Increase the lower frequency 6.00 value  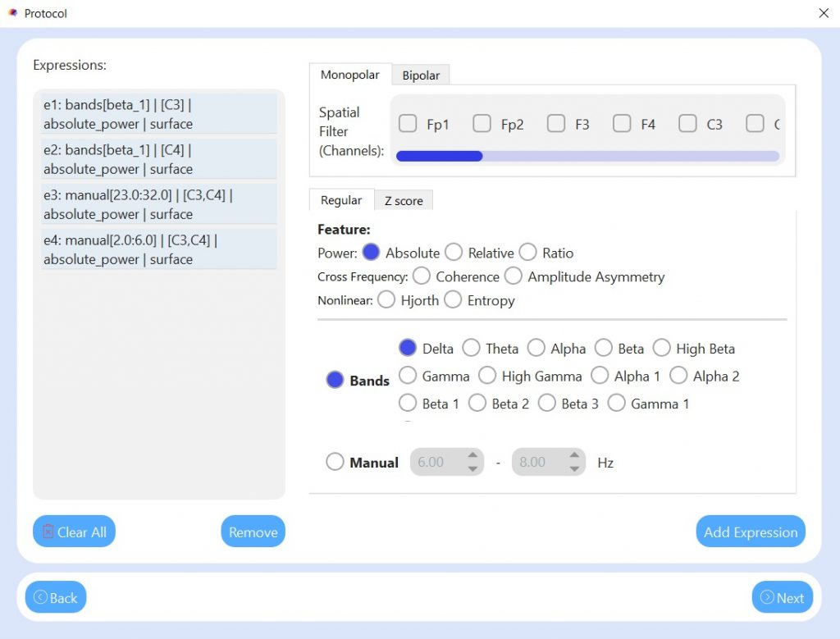(472, 456)
